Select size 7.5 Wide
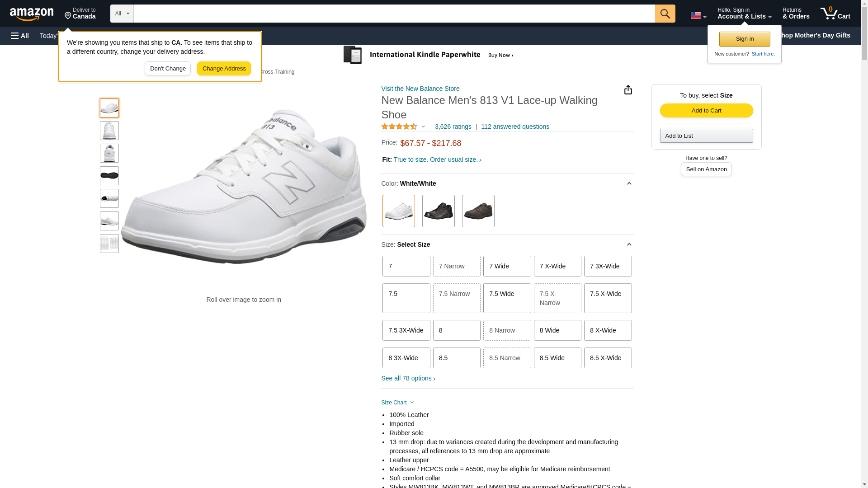Image resolution: width=868 pixels, height=488 pixels. pos(507,298)
